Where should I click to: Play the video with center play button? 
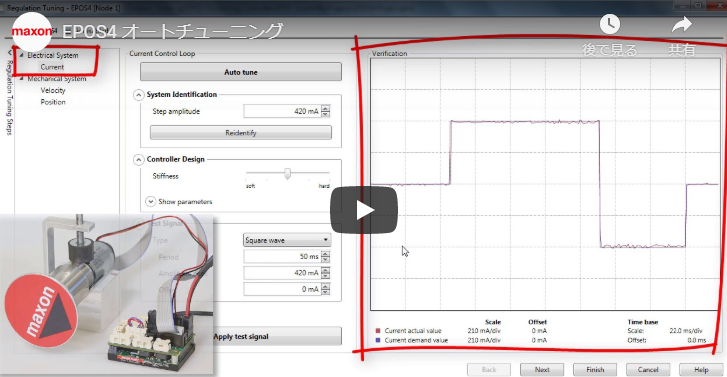[364, 210]
